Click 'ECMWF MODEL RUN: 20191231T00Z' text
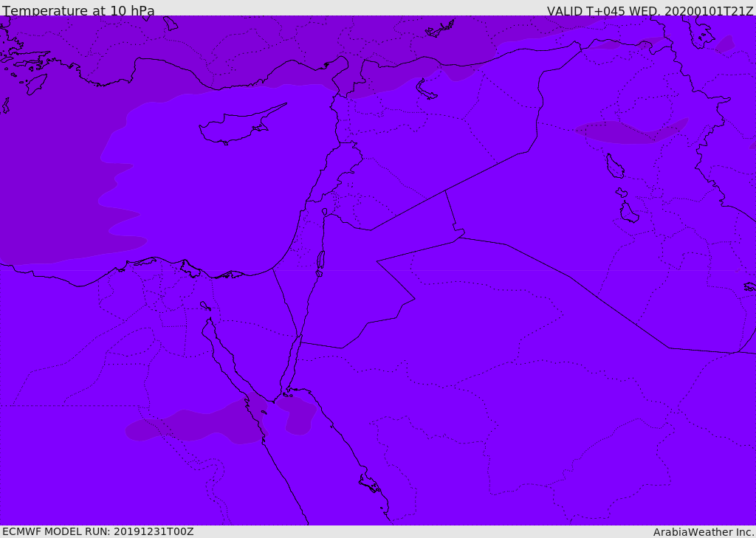Screen dimensions: 756x538 pos(98,532)
